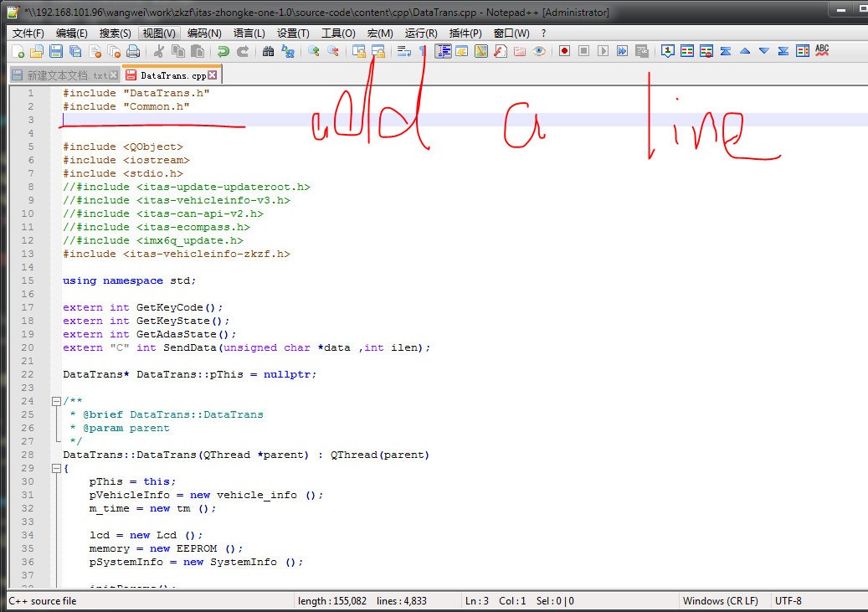This screenshot has width=868, height=612.
Task: Click the line '#include <QObject>'
Action: [x=123, y=147]
